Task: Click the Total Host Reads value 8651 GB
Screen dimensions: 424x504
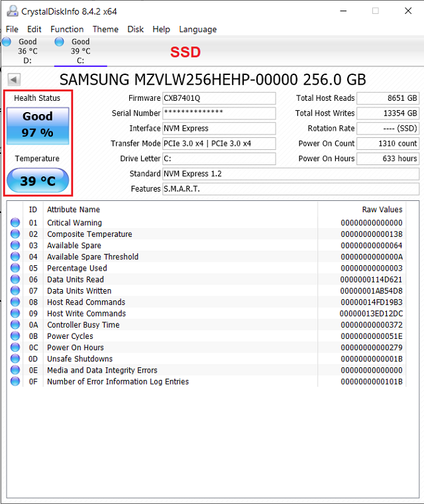Action: coord(388,98)
